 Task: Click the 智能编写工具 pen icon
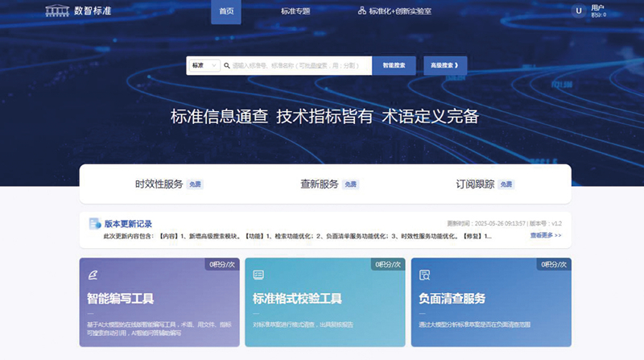(93, 275)
